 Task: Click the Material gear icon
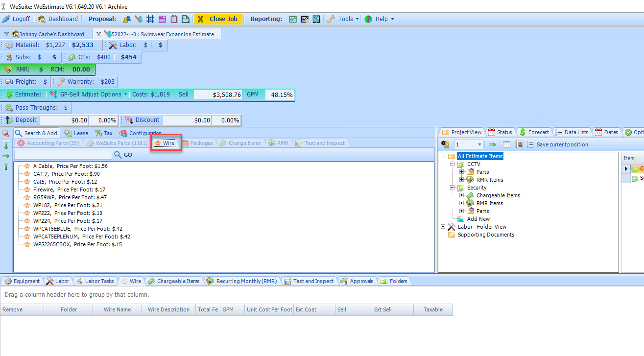pos(9,45)
